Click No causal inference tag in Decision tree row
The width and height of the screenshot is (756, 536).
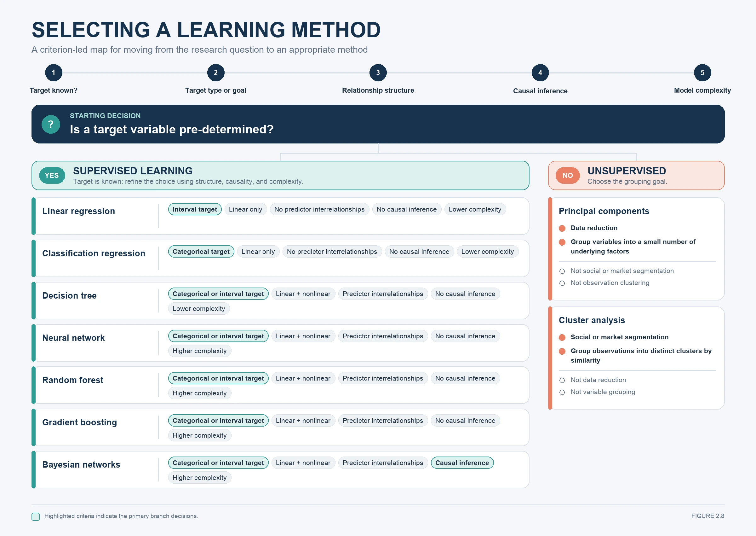(465, 294)
